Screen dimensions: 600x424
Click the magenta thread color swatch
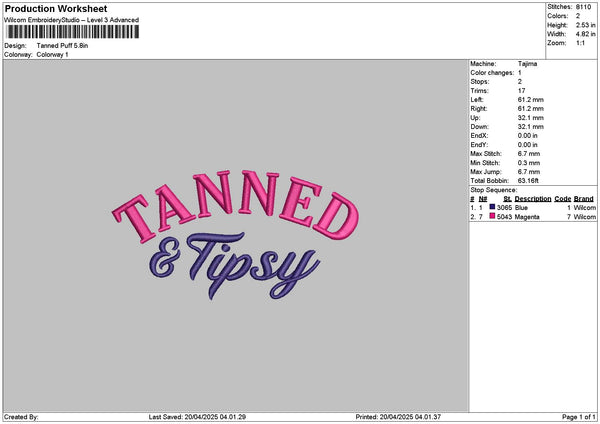click(492, 216)
